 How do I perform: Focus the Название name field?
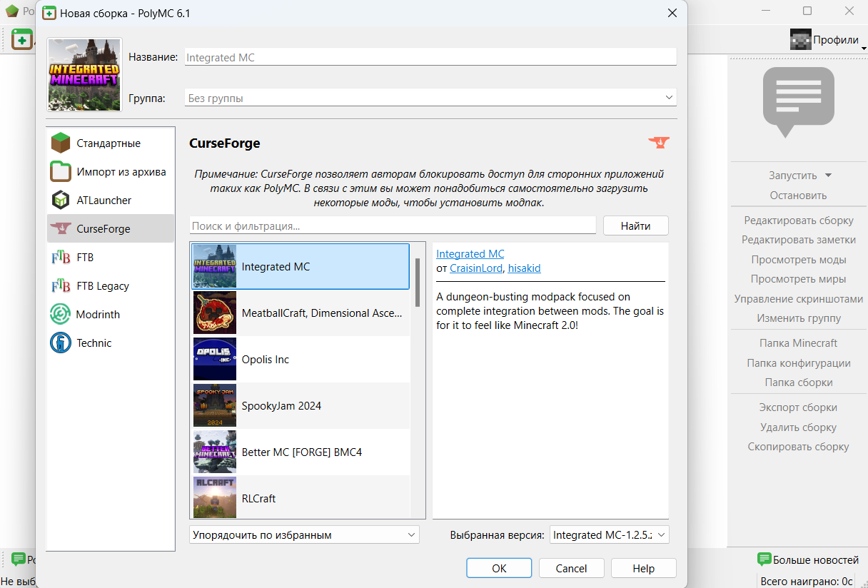(x=430, y=57)
